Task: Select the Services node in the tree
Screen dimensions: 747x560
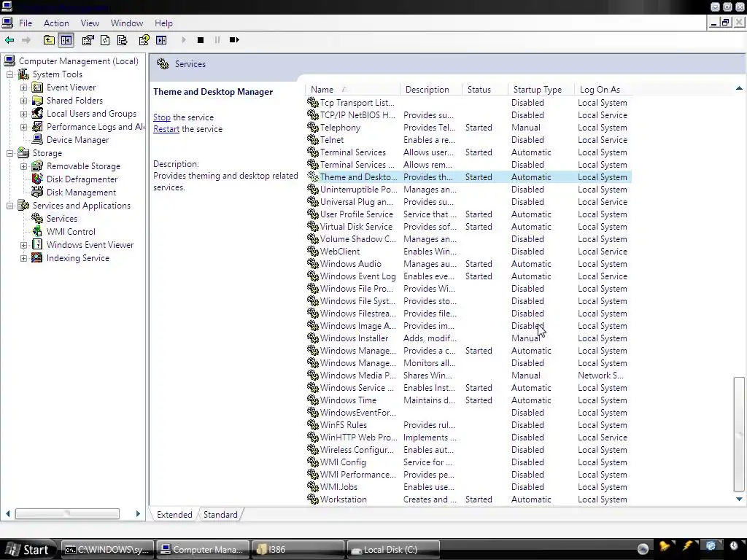Action: pyautogui.click(x=62, y=219)
